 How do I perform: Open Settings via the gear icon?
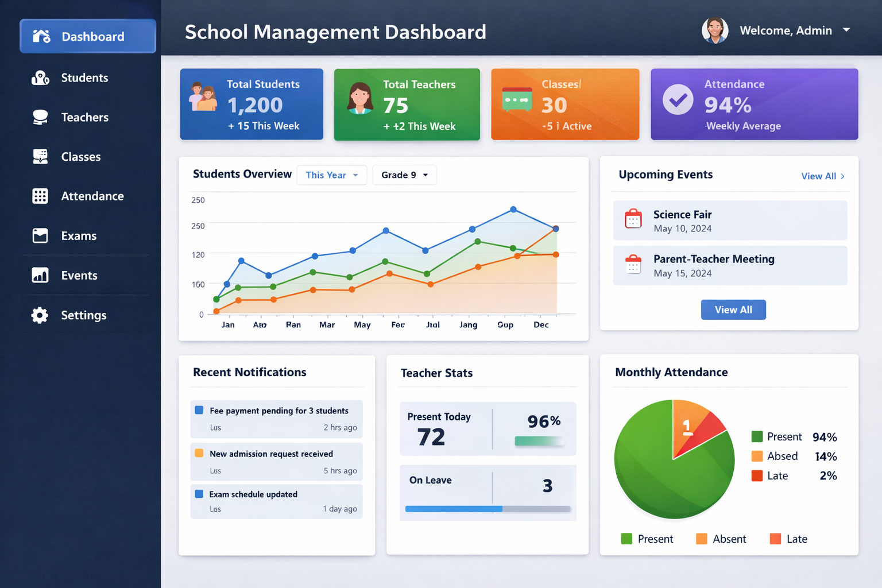tap(40, 315)
